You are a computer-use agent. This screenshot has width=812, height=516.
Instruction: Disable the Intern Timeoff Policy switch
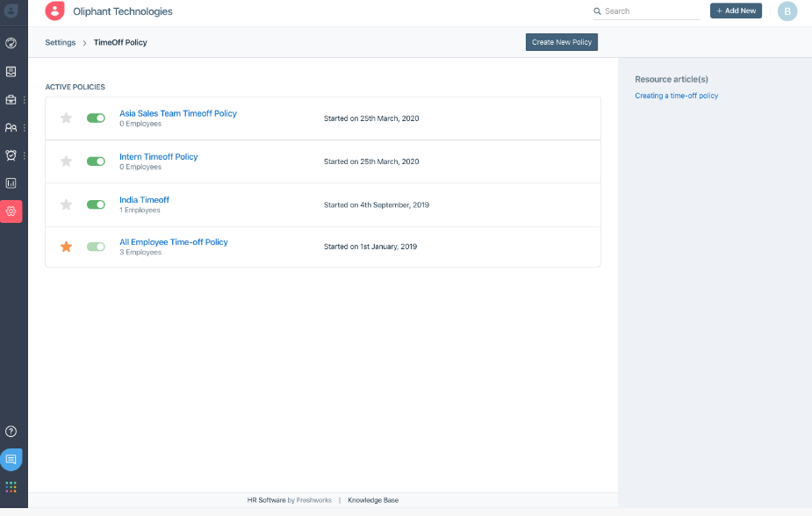(96, 161)
